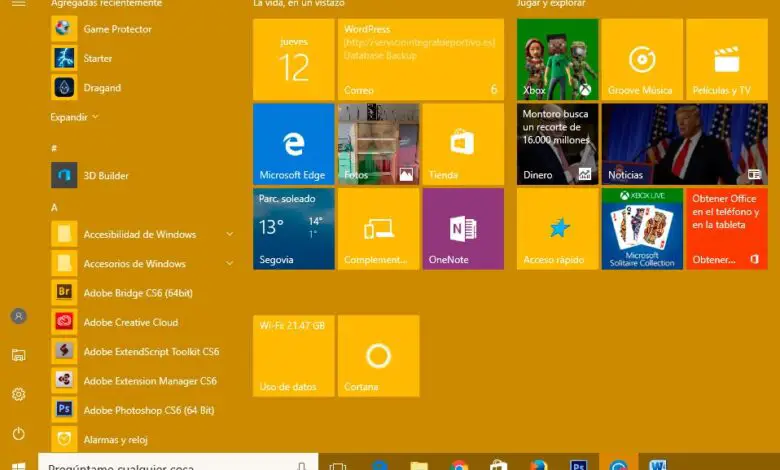Expand Accesorios de Windows folder
780x470 pixels.
tap(142, 263)
